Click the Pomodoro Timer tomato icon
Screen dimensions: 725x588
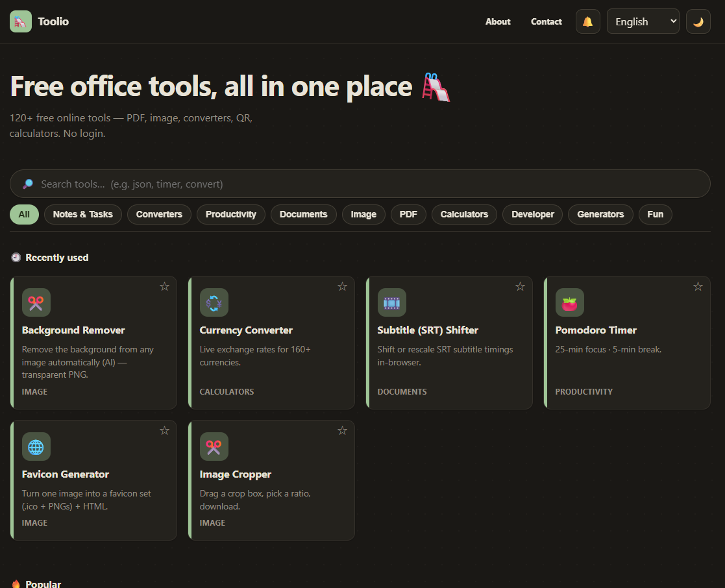[570, 302]
